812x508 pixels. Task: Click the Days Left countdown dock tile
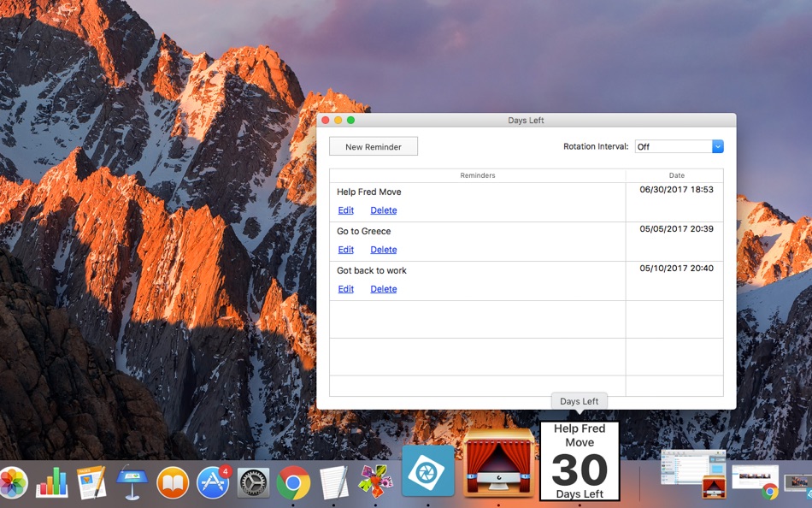tap(580, 461)
